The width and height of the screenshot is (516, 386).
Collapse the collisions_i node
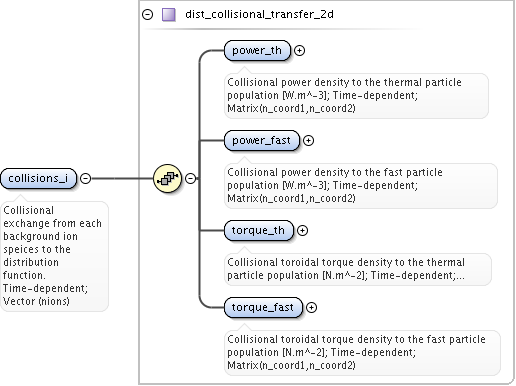click(x=86, y=178)
